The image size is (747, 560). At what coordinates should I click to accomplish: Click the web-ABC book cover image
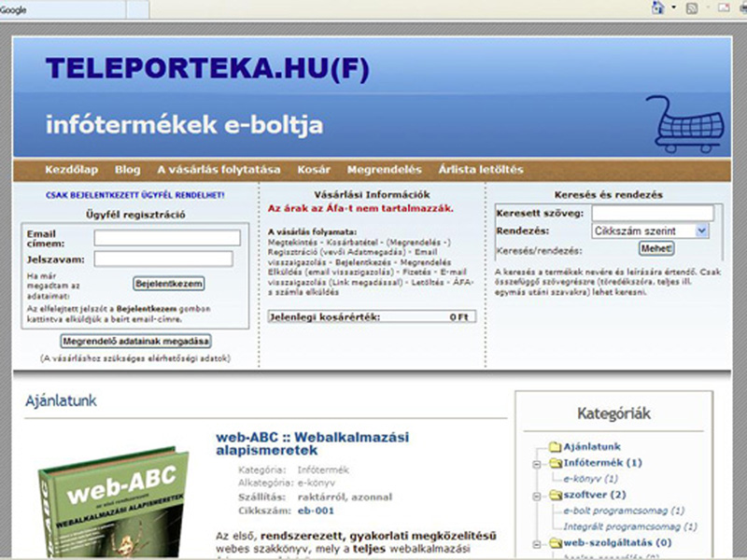tap(114, 502)
